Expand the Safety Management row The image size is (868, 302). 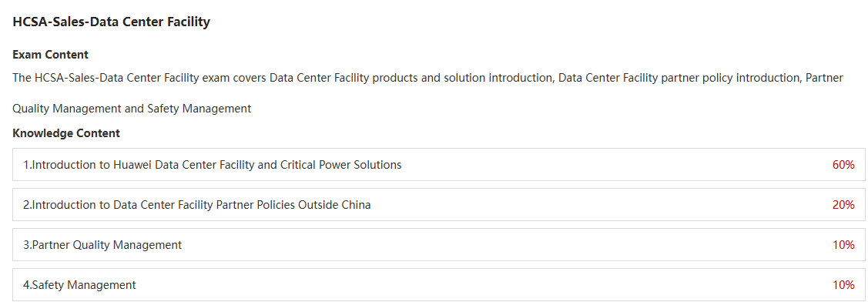[438, 285]
